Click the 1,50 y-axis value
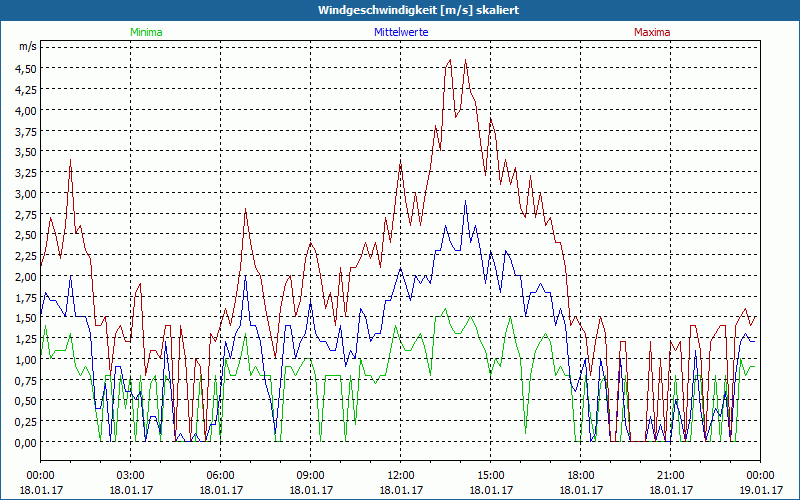This screenshot has height=500, width=800. [x=28, y=318]
